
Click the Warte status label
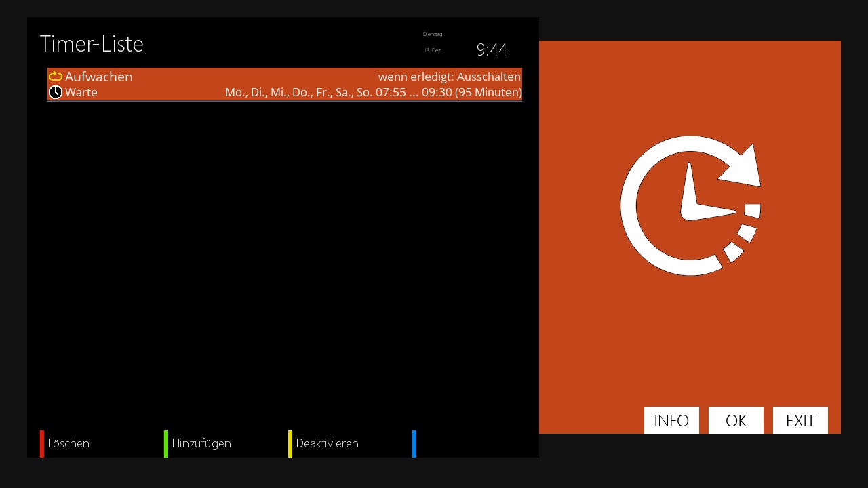81,92
